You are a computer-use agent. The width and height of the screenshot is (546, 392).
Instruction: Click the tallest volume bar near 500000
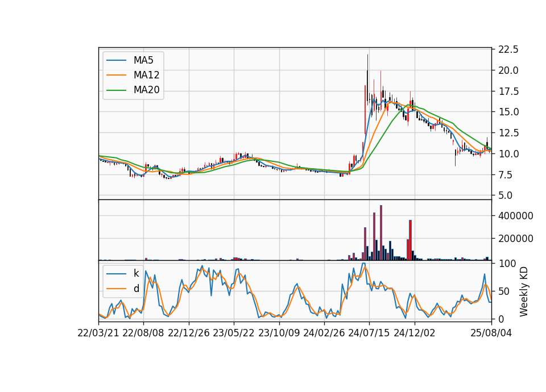click(381, 233)
